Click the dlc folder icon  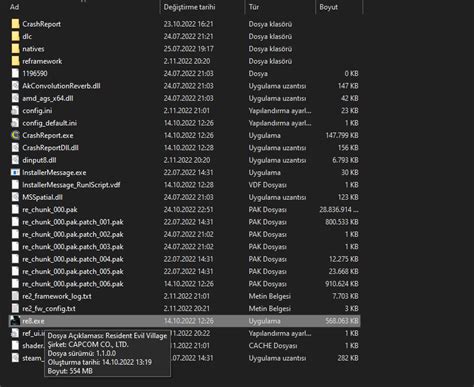coord(15,36)
